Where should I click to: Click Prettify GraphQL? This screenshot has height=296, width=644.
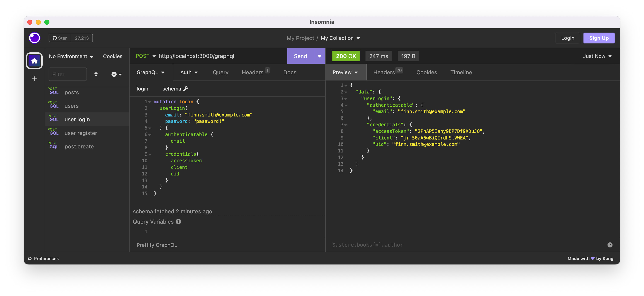(x=157, y=245)
